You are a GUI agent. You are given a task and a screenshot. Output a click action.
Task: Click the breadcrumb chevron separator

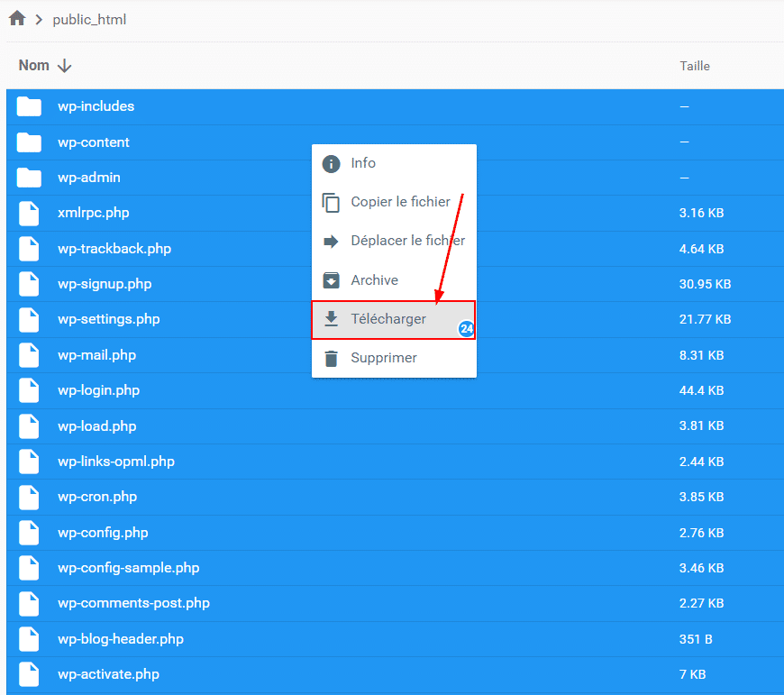click(39, 20)
